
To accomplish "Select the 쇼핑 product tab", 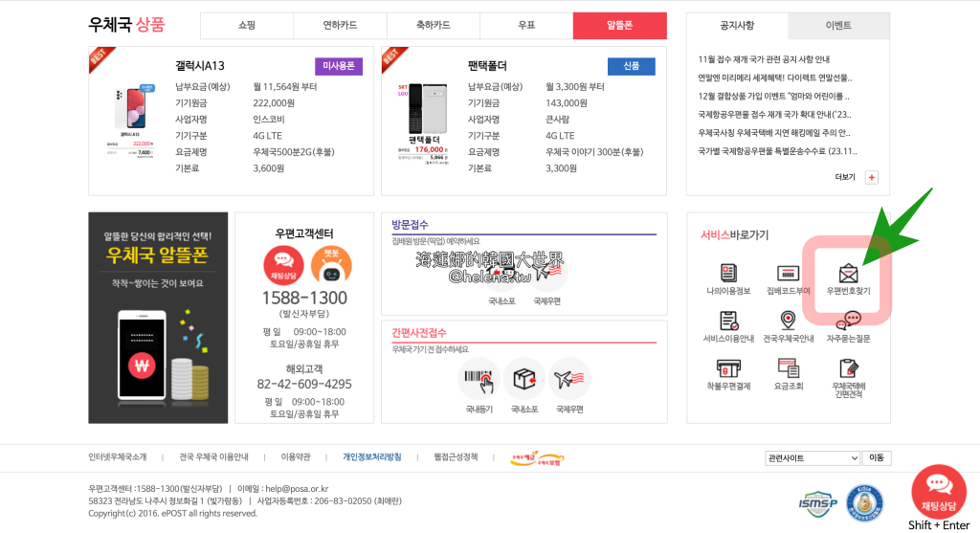I will [x=246, y=26].
